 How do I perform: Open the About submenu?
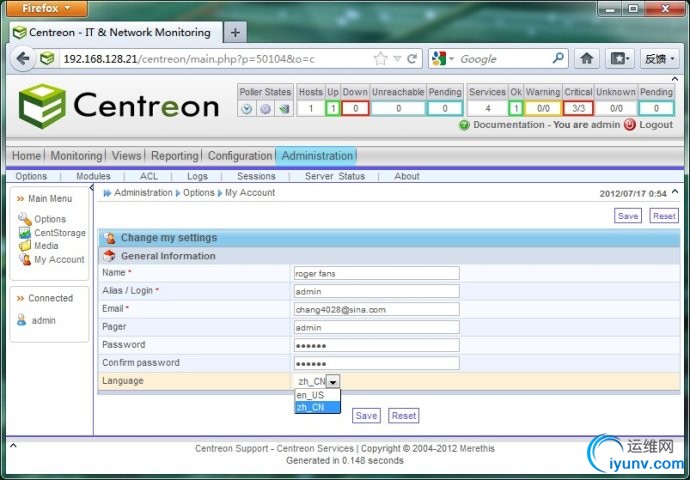click(407, 176)
